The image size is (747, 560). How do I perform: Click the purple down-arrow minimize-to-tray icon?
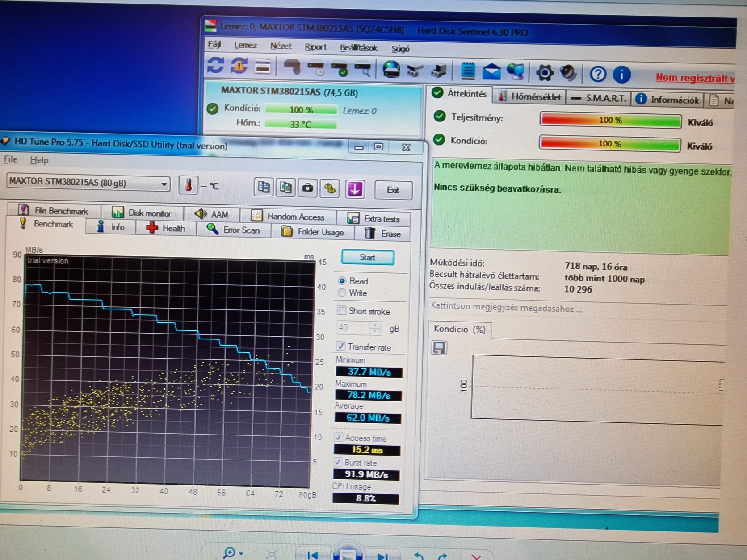click(355, 189)
